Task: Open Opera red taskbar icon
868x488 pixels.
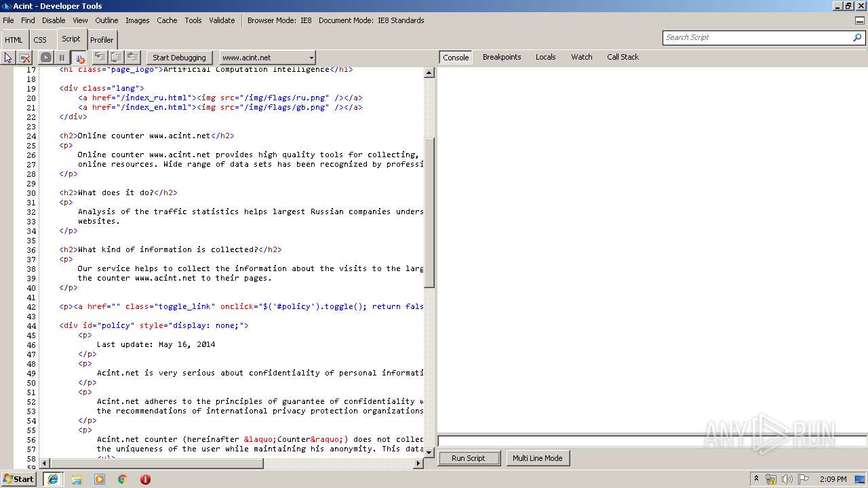Action: pyautogui.click(x=145, y=479)
